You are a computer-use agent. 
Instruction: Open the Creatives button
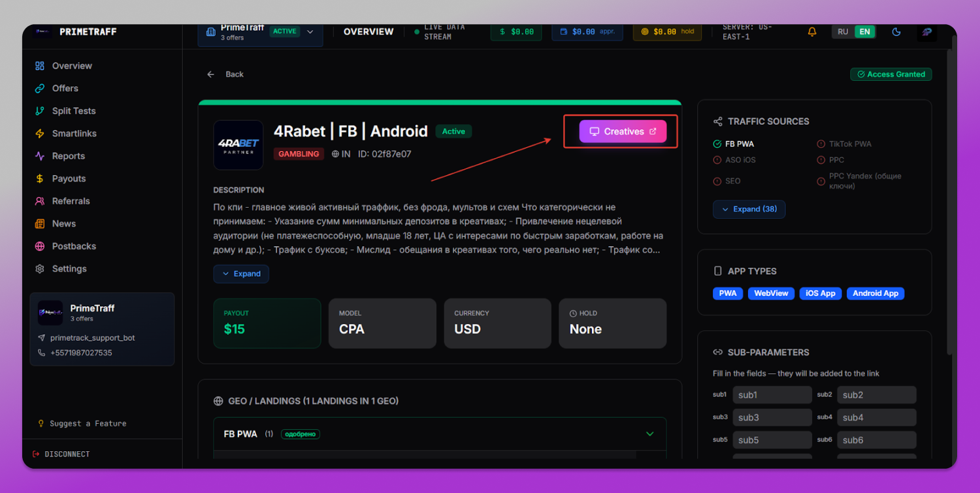coord(623,131)
